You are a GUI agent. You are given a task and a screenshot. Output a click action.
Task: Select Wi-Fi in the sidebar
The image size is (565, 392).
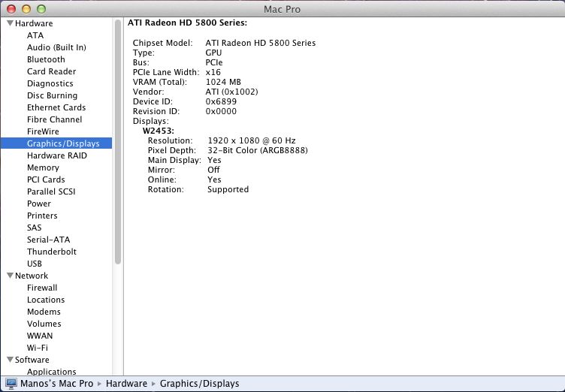coord(37,348)
